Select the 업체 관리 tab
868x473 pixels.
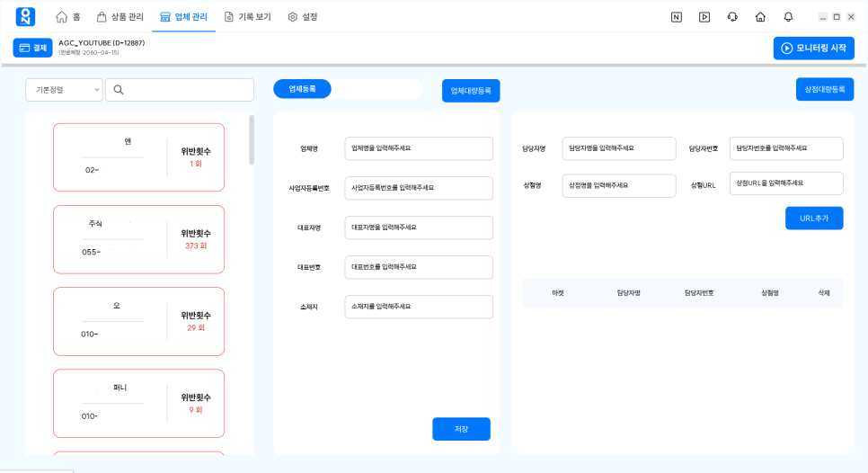tap(183, 16)
